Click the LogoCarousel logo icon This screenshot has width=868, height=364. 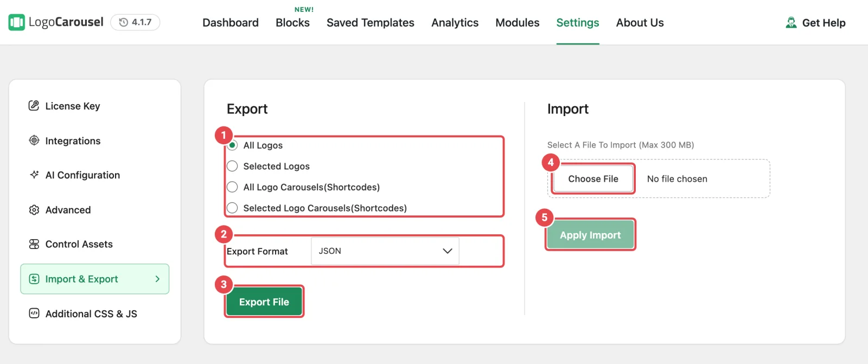(x=17, y=22)
